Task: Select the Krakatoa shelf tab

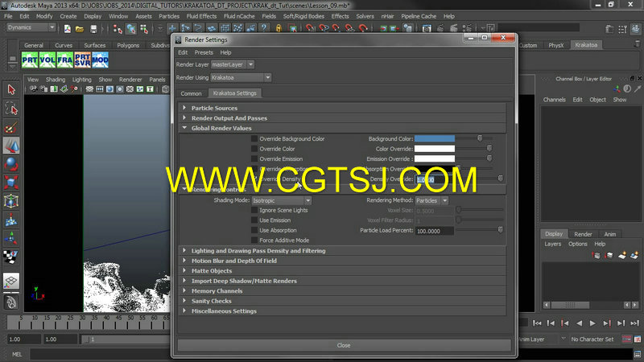Action: point(586,45)
